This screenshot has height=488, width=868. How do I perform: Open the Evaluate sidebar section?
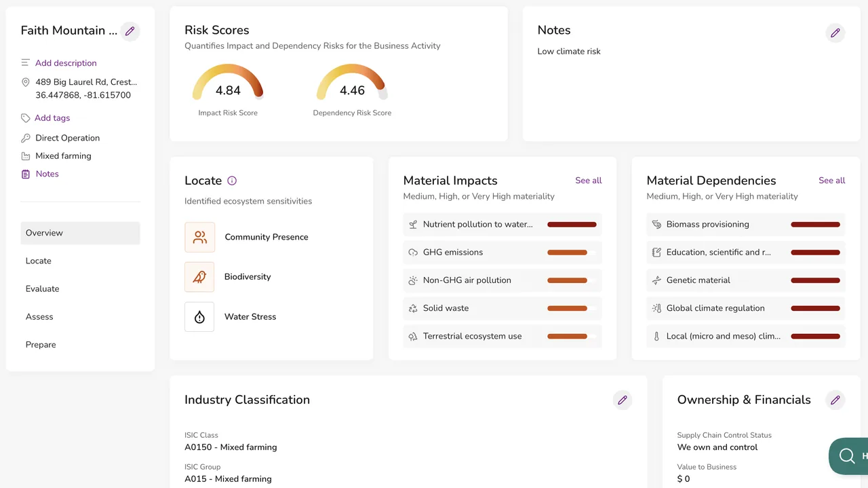coord(80,288)
